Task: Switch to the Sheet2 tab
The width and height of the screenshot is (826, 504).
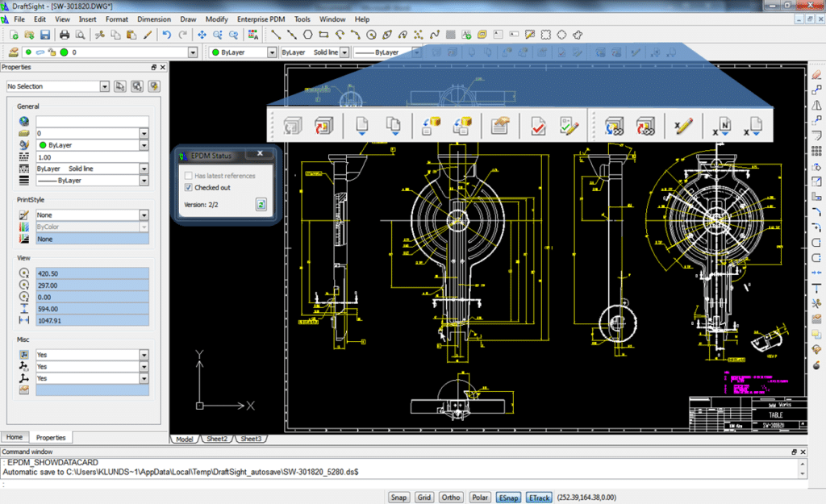Action: 216,439
